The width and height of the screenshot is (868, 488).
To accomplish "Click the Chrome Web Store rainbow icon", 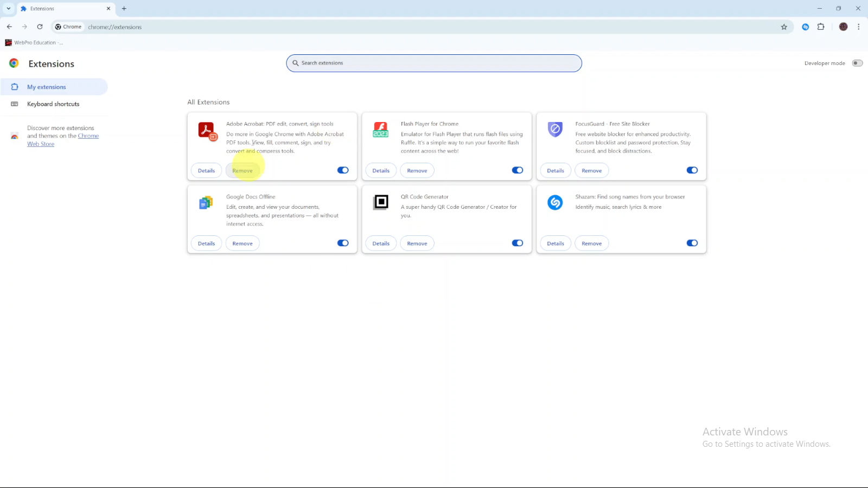I will pyautogui.click(x=15, y=136).
